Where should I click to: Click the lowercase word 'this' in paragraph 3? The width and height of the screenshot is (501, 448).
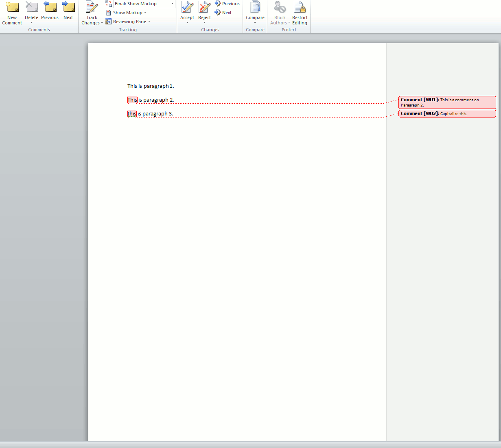132,114
